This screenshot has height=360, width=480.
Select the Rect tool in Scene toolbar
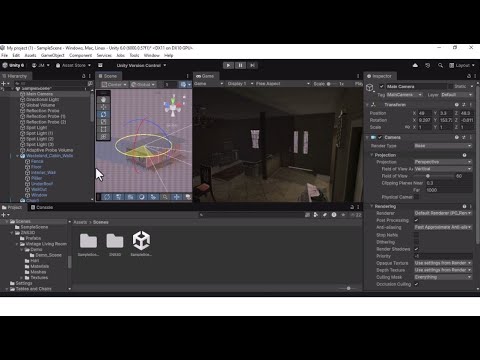[103, 129]
